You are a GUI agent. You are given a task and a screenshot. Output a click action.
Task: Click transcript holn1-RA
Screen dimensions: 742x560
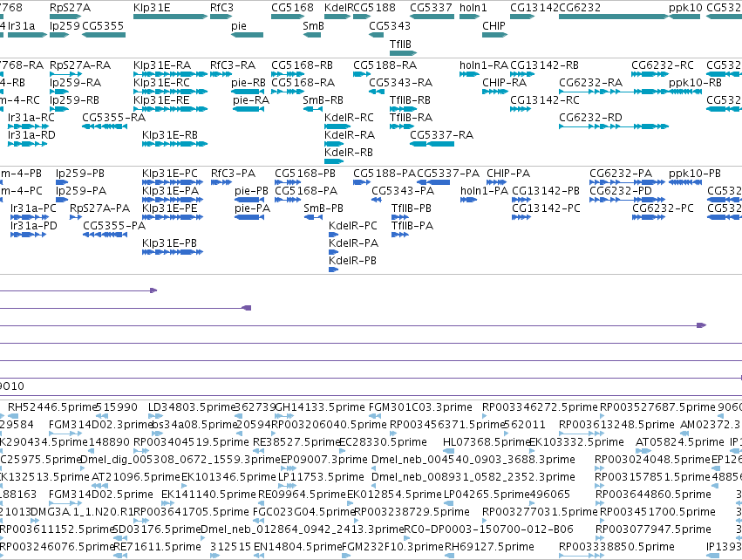pos(469,74)
